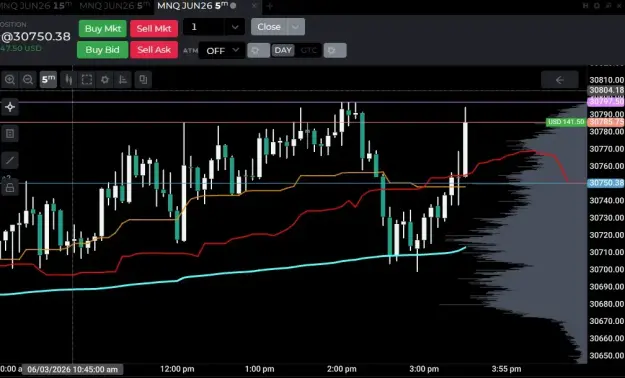The width and height of the screenshot is (625, 378).
Task: Open order settings gear after GTC
Action: pos(335,51)
